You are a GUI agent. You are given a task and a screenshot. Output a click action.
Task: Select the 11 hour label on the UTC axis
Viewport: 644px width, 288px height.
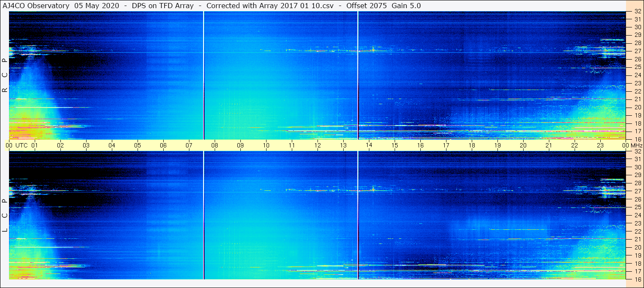pyautogui.click(x=292, y=145)
